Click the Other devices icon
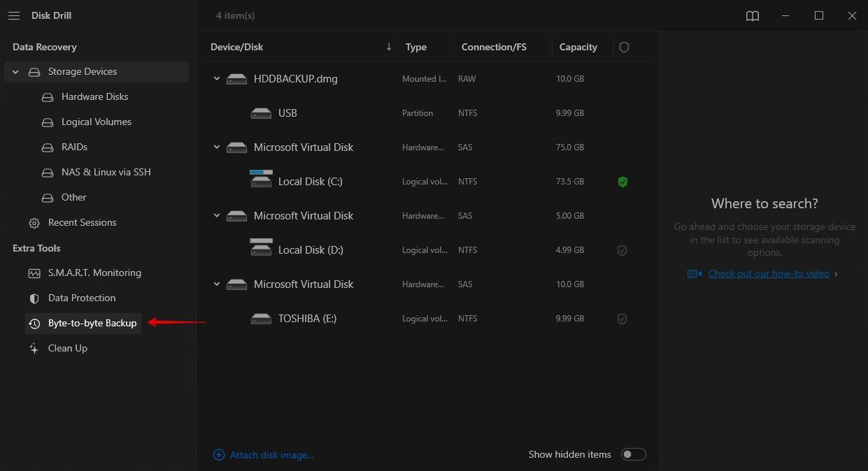The image size is (868, 471). click(x=48, y=198)
